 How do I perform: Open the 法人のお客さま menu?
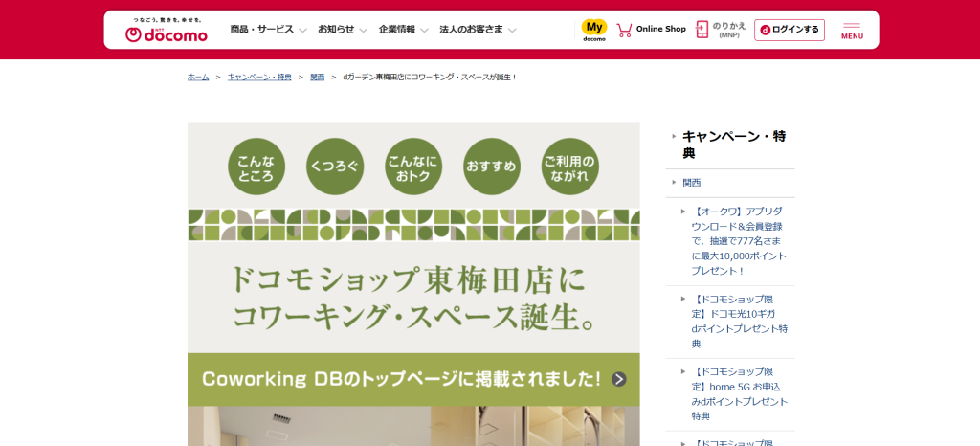[x=478, y=30]
